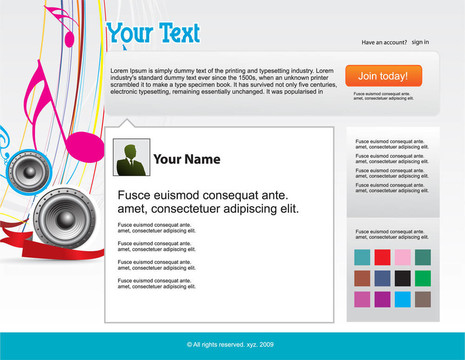This screenshot has height=360, width=465.
Task: Click the orange Join today! button
Action: tap(383, 76)
